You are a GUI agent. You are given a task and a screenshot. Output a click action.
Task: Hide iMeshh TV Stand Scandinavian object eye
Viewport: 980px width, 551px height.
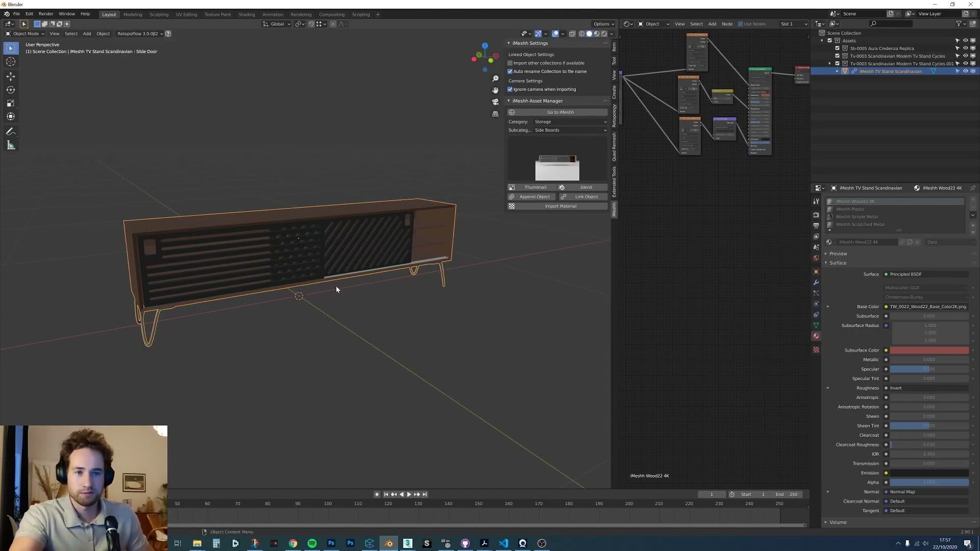click(965, 71)
